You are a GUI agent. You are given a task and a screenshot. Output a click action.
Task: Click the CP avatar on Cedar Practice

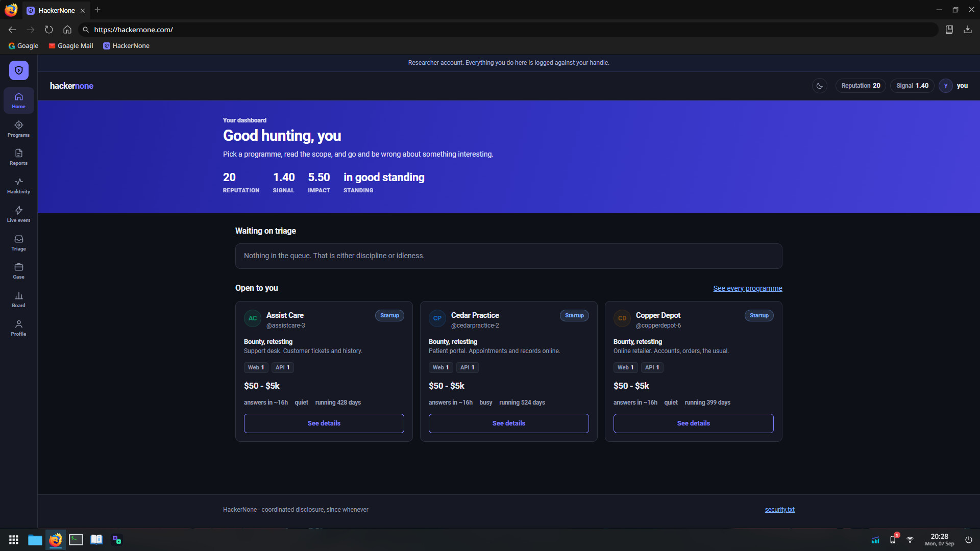click(437, 318)
